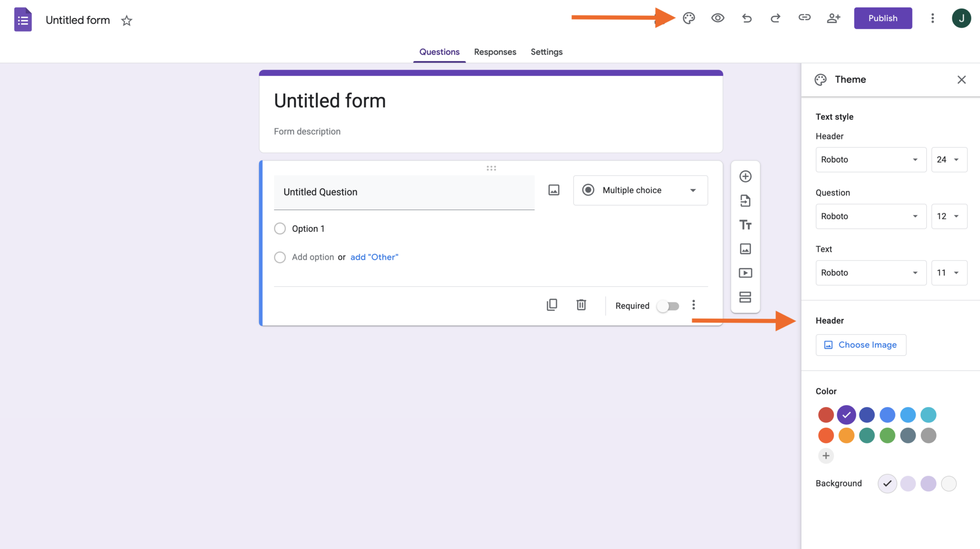Toggle the Required switch

[x=668, y=306]
